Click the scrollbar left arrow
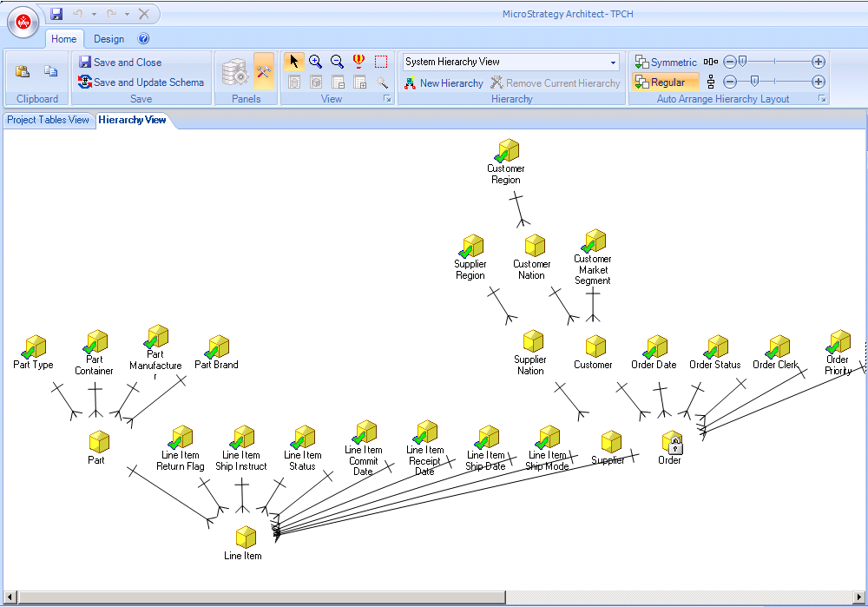This screenshot has height=607, width=868. pyautogui.click(x=10, y=597)
